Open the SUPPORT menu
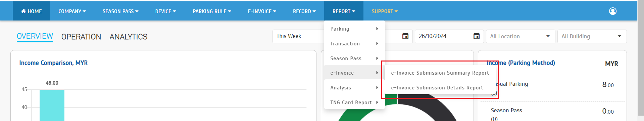Image resolution: width=644 pixels, height=121 pixels. (385, 11)
